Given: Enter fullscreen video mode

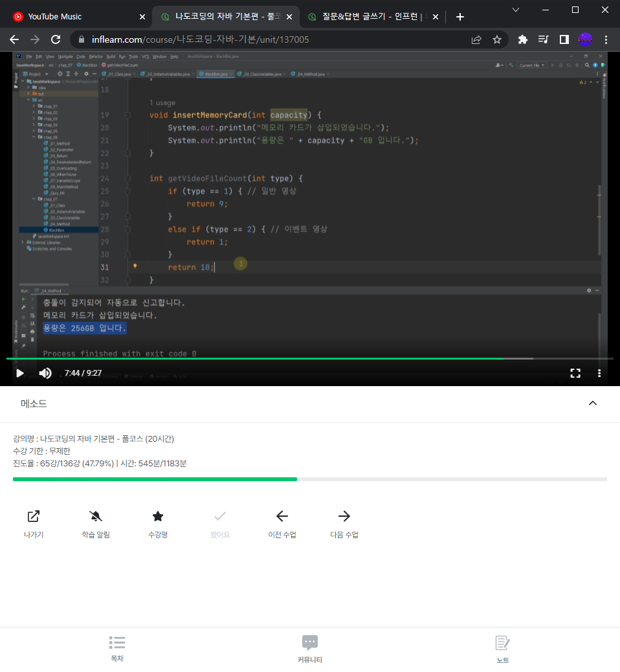Looking at the screenshot, I should [575, 373].
